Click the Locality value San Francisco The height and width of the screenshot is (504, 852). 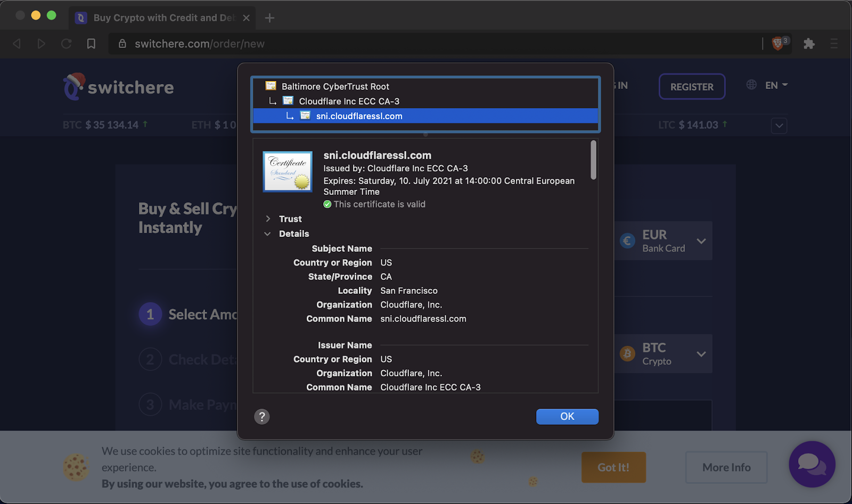pyautogui.click(x=409, y=291)
